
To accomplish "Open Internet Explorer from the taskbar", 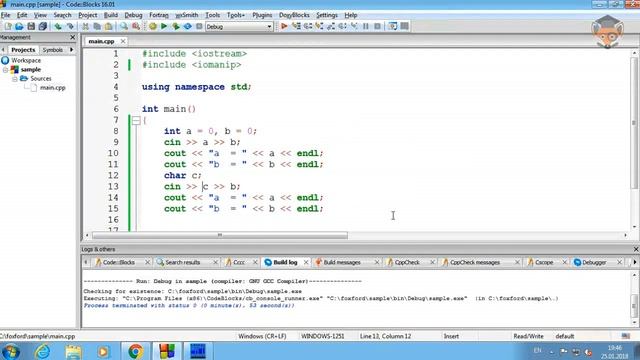I will (x=43, y=351).
